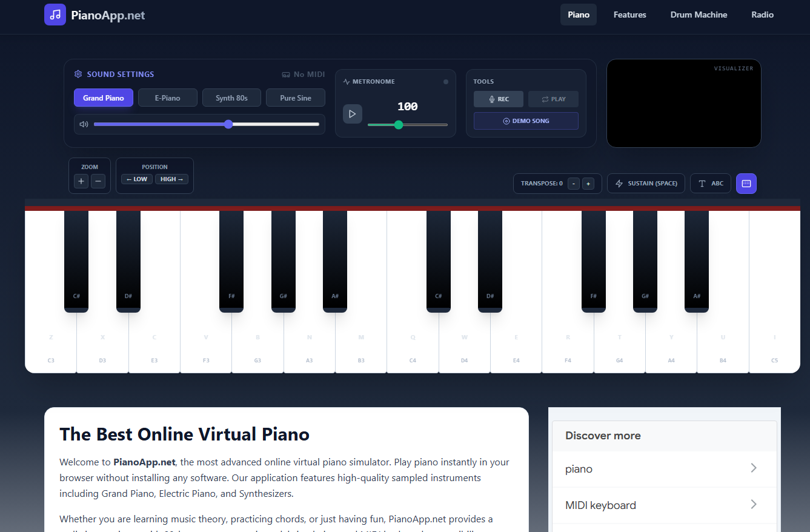Increase transpose with the plus button
The width and height of the screenshot is (810, 532).
tap(588, 184)
